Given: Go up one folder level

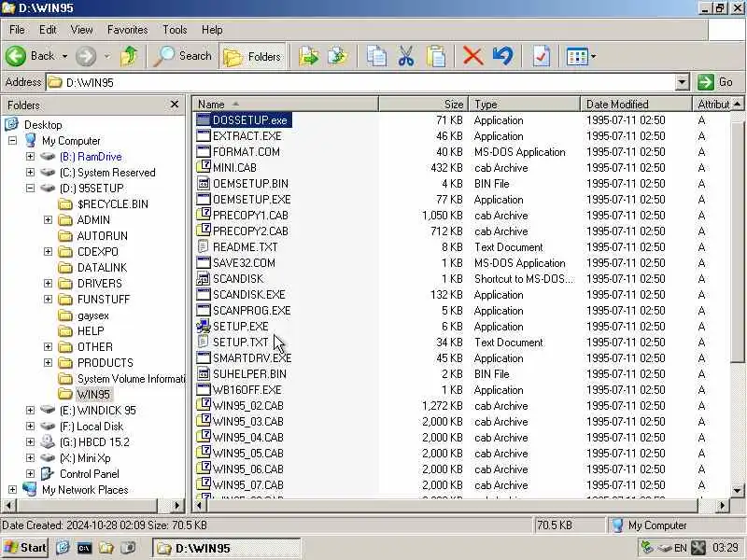Looking at the screenshot, I should point(129,56).
